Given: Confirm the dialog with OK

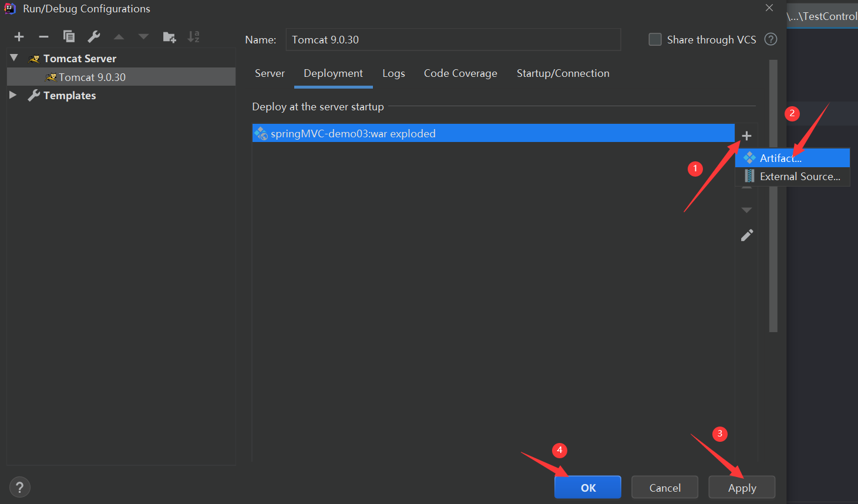Looking at the screenshot, I should coord(588,488).
